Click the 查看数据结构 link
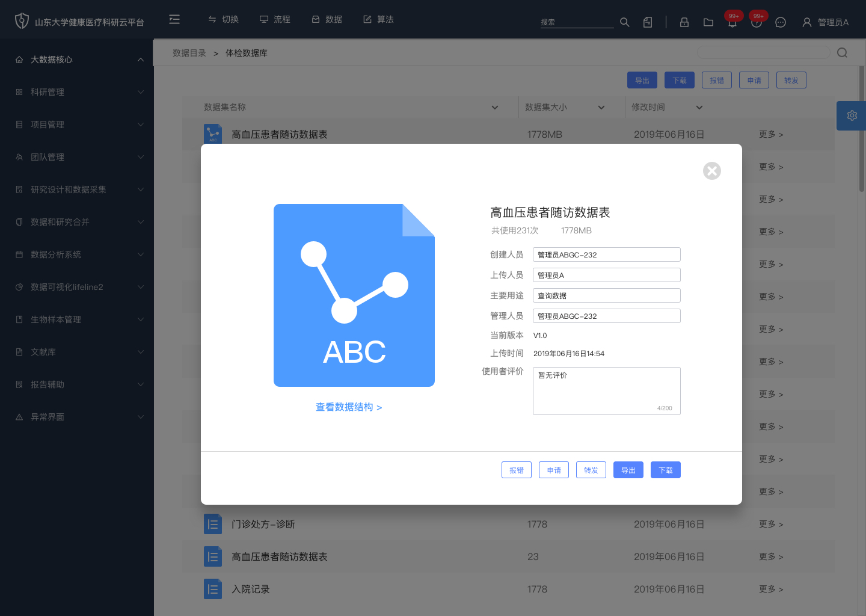The height and width of the screenshot is (616, 866). point(349,407)
